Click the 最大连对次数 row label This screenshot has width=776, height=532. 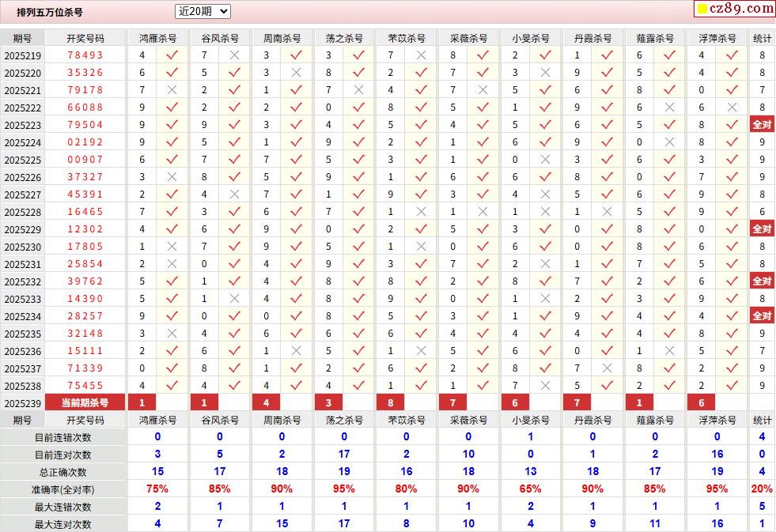pos(62,524)
